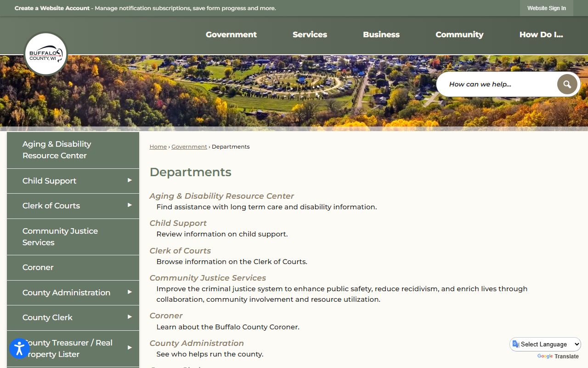The height and width of the screenshot is (368, 588).
Task: Click text 'Review information on child support.'
Action: [x=222, y=234]
